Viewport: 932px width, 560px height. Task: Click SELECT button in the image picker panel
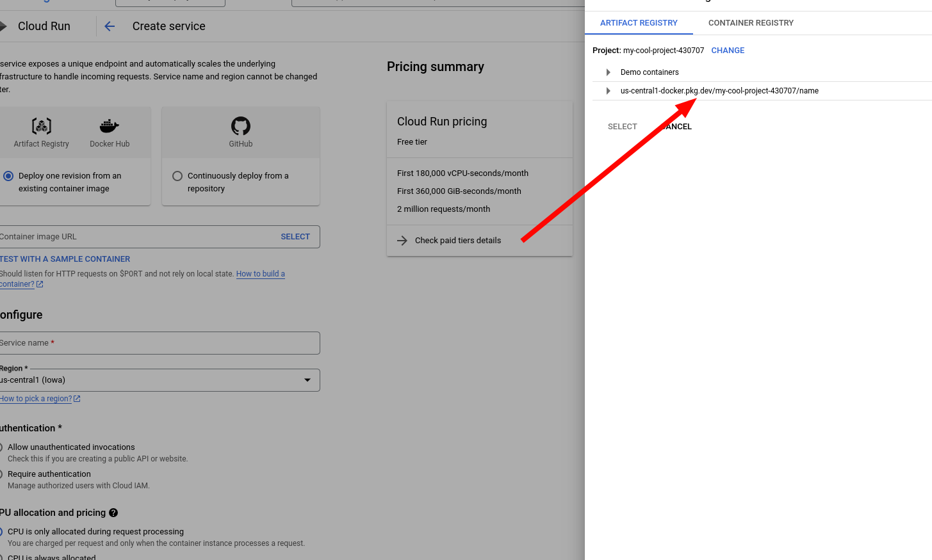pos(623,127)
